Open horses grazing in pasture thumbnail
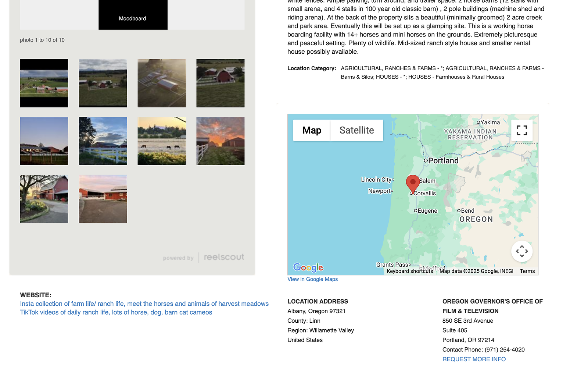 (x=162, y=141)
